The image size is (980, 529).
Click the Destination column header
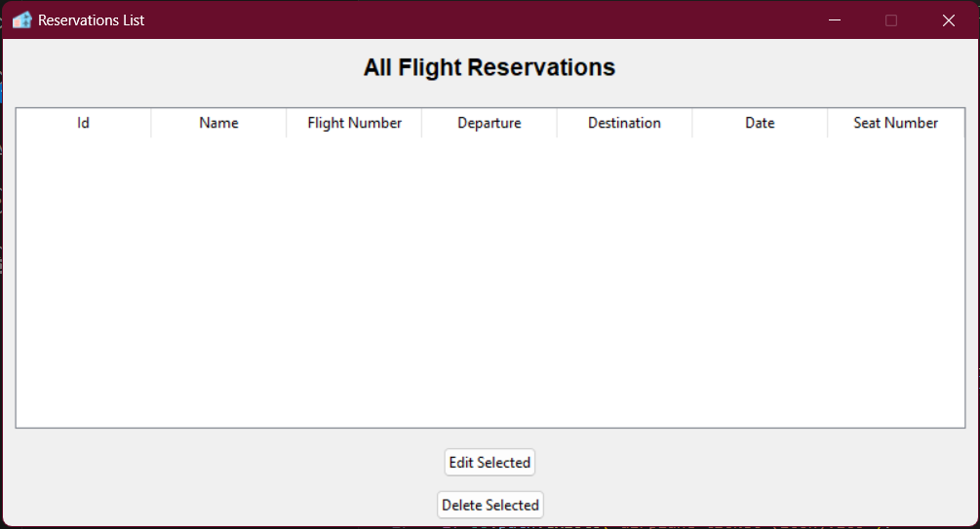coord(624,123)
